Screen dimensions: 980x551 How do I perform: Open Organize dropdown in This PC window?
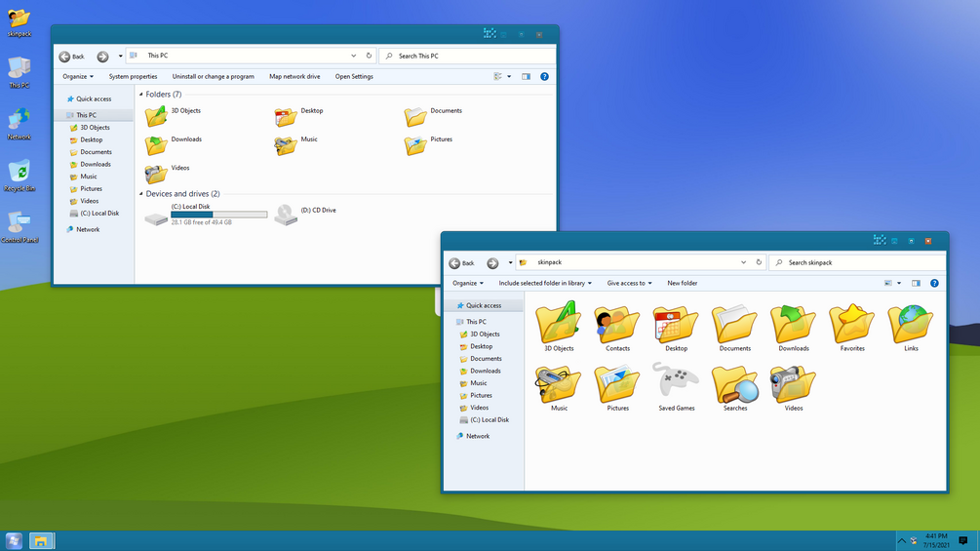click(x=78, y=76)
